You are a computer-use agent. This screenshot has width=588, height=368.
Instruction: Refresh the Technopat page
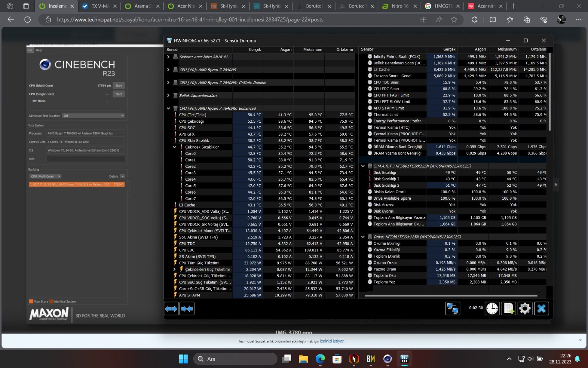[x=28, y=19]
